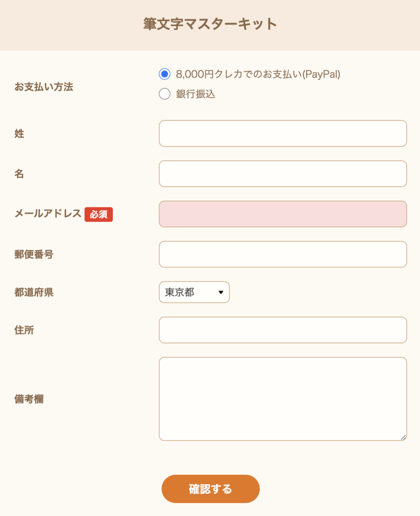Viewport: 420px width, 516px height.
Task: Click the 住所 address input field
Action: click(283, 330)
